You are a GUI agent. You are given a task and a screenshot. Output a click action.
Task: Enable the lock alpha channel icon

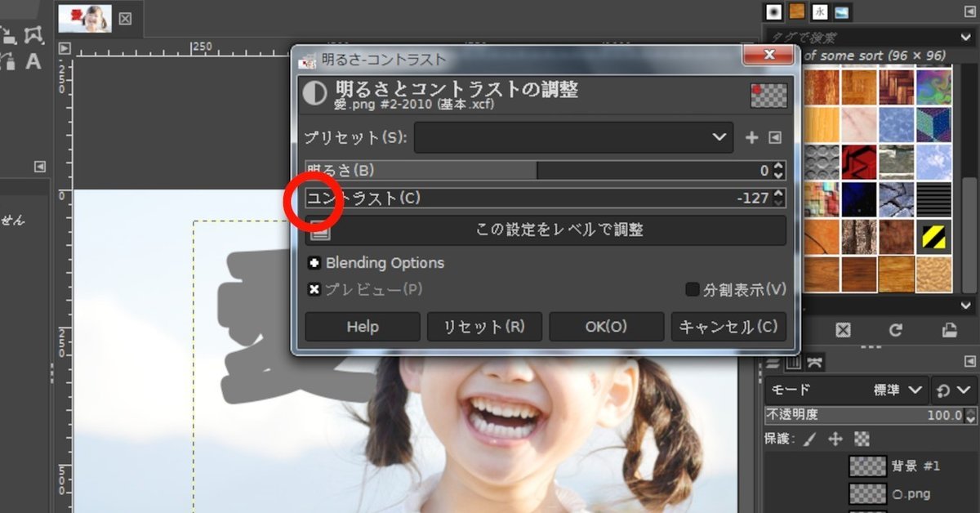(862, 439)
